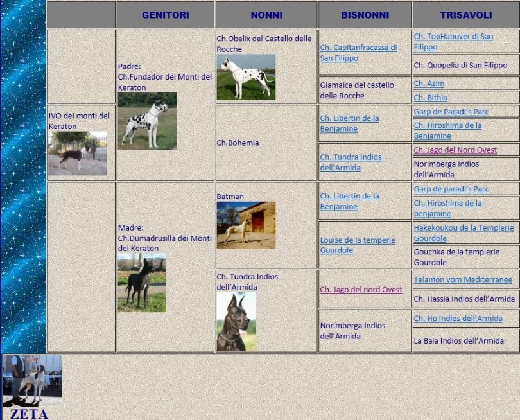520x420 pixels.
Task: View the Ch.Fundador harlequin dog photo
Action: (147, 121)
